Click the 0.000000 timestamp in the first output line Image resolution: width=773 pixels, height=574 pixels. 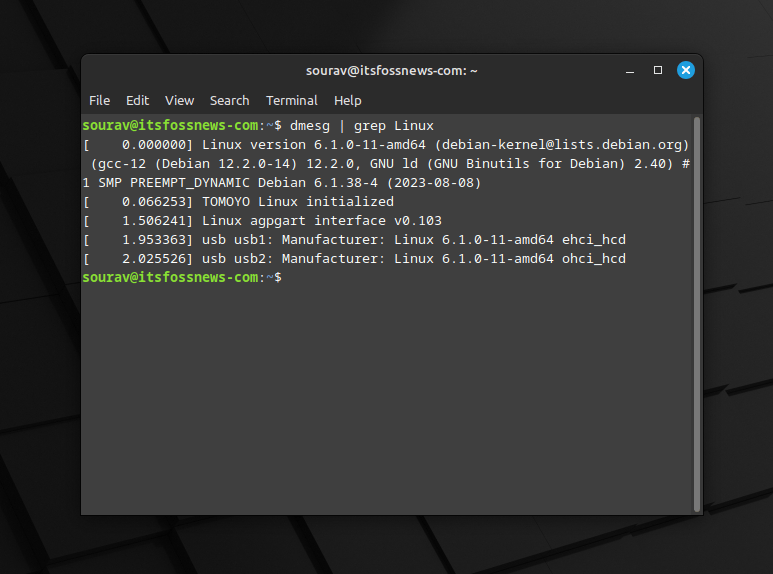coord(153,145)
